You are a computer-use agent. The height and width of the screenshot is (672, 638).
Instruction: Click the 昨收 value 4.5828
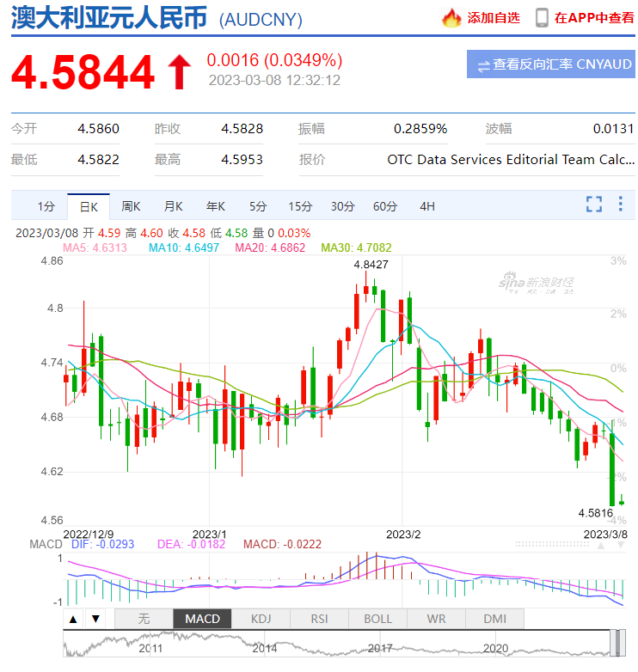(x=242, y=129)
